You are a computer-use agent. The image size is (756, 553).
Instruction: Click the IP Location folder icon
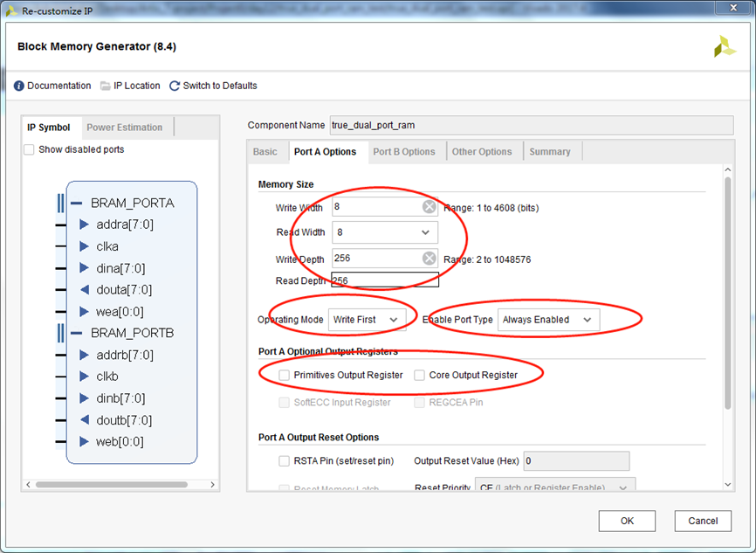coord(105,86)
